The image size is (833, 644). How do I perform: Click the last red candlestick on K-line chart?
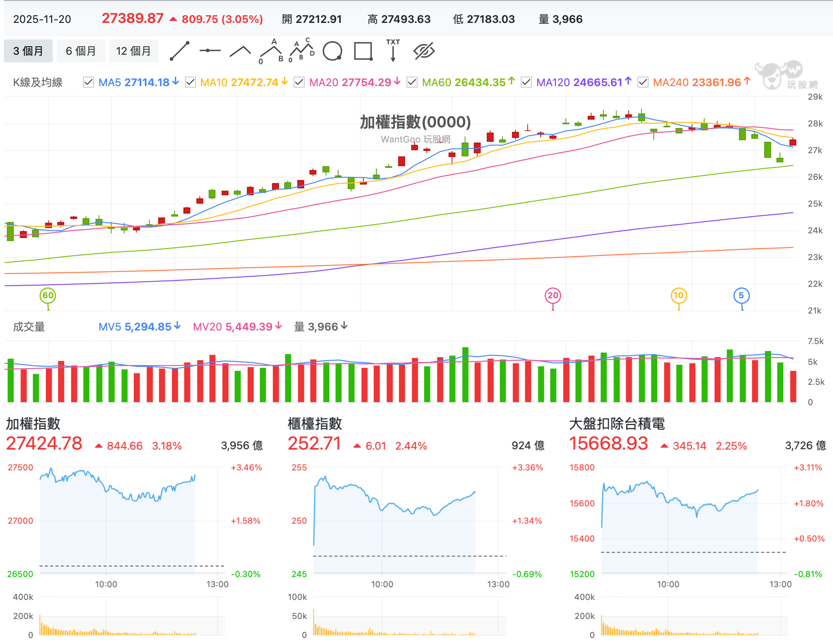click(793, 142)
